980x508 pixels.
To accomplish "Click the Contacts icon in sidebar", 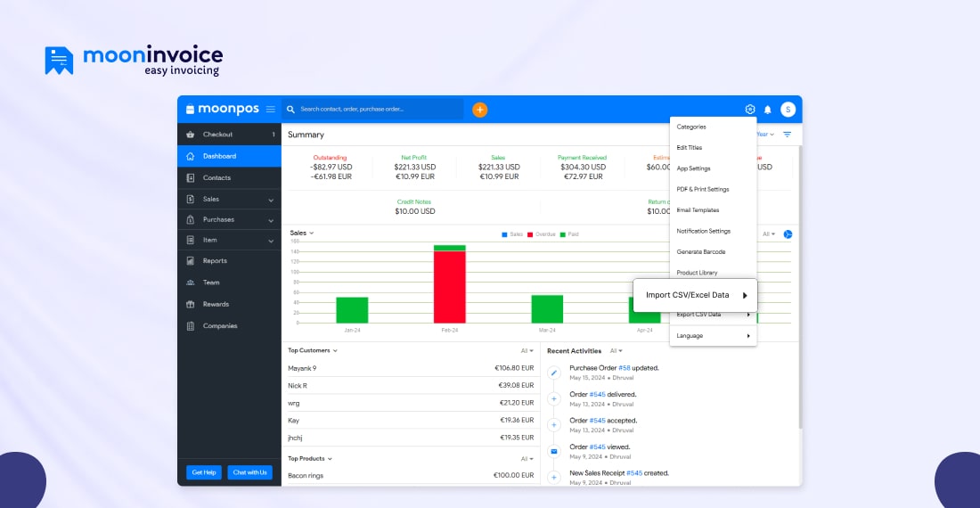I will pos(191,177).
